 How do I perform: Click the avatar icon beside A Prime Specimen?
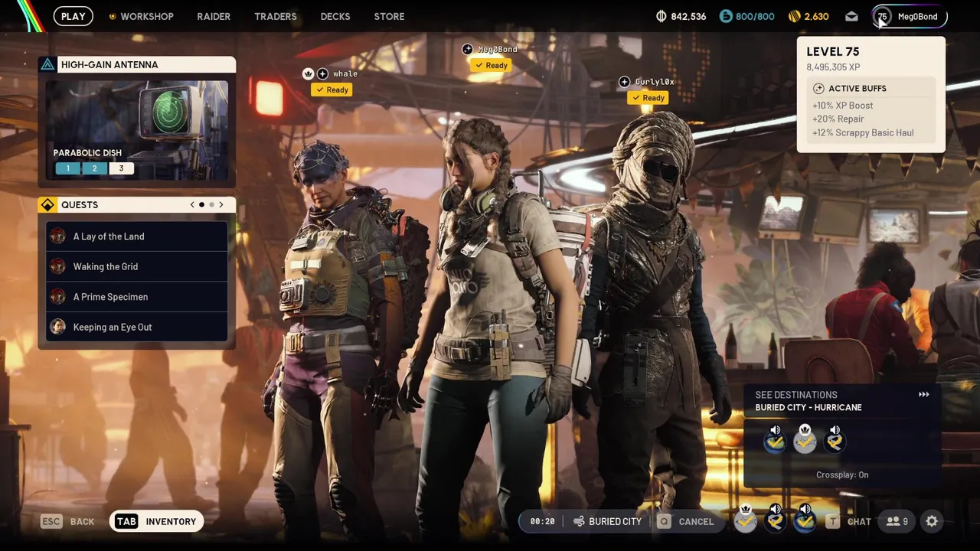[x=57, y=297]
